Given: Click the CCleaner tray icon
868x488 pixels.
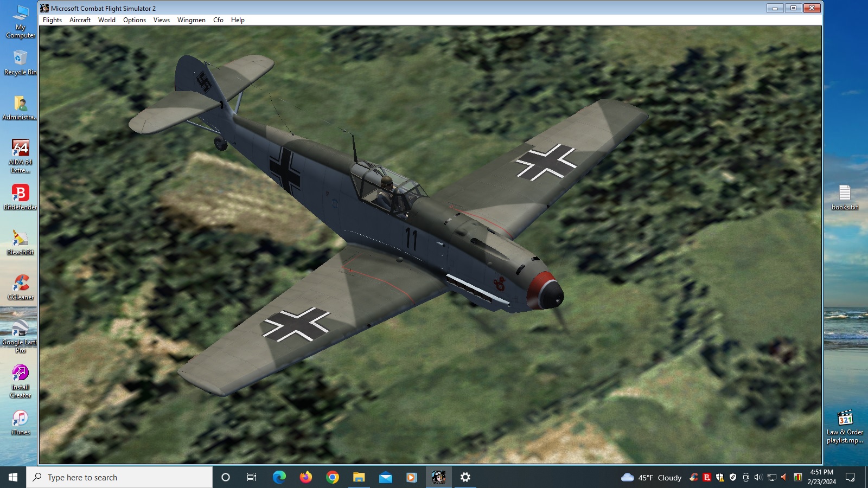Looking at the screenshot, I should click(x=694, y=477).
